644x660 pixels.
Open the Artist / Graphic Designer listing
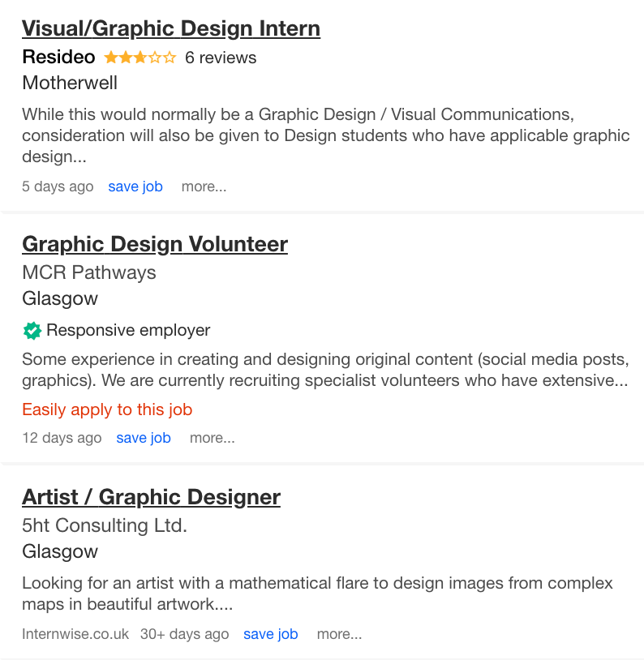click(x=151, y=496)
